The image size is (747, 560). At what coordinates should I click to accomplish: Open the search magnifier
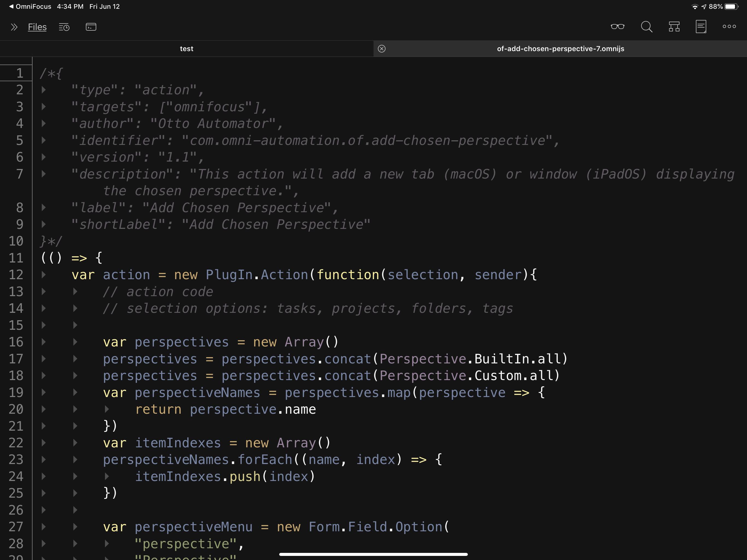click(x=646, y=27)
